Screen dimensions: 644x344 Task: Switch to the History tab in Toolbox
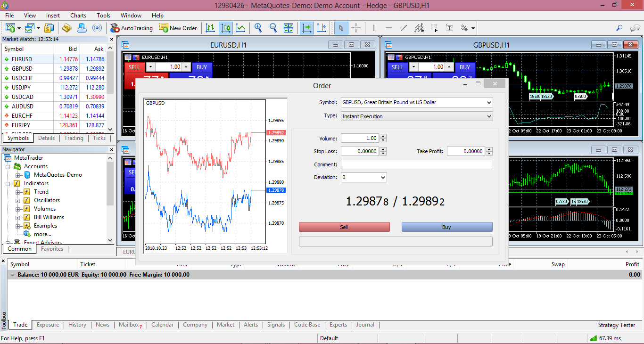coord(77,325)
